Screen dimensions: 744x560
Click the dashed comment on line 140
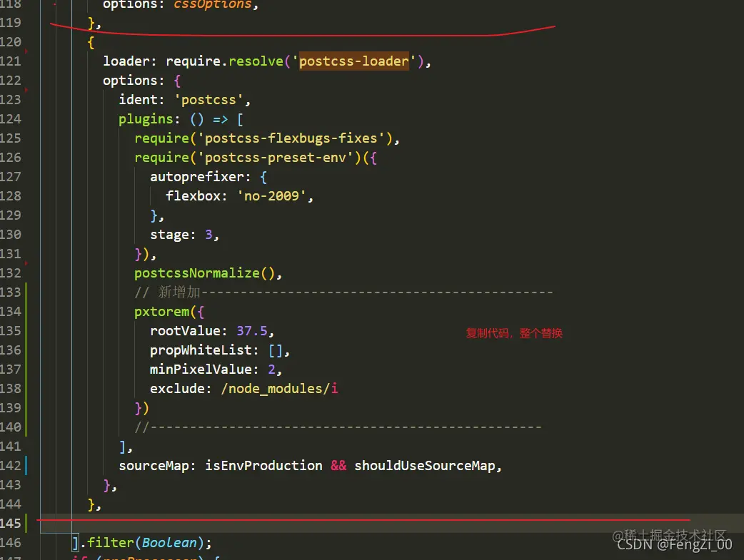click(x=338, y=427)
